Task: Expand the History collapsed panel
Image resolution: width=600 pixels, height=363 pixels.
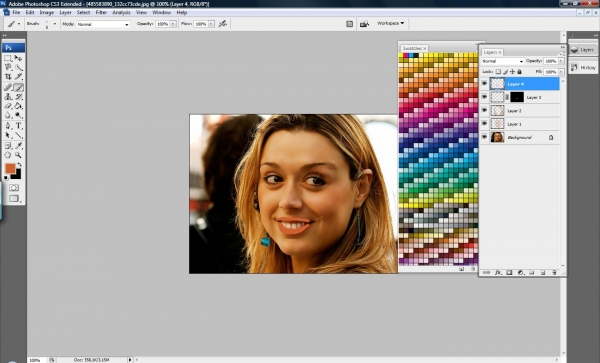Action: (x=583, y=68)
